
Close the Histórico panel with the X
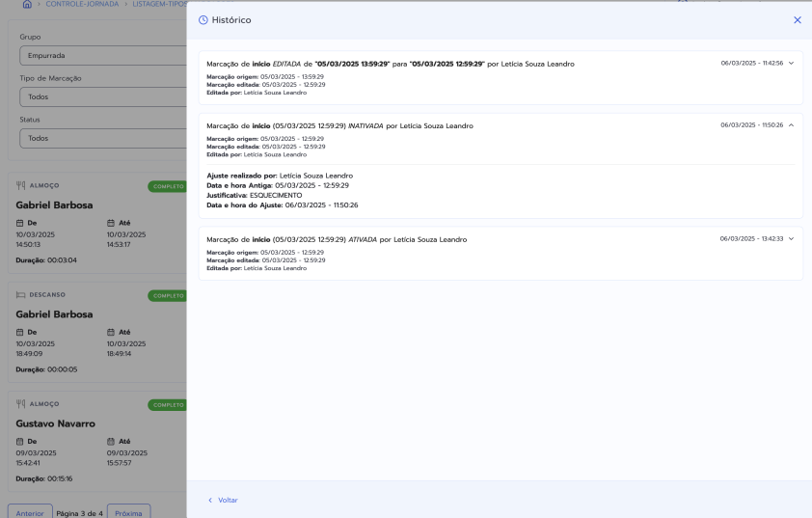(x=797, y=20)
